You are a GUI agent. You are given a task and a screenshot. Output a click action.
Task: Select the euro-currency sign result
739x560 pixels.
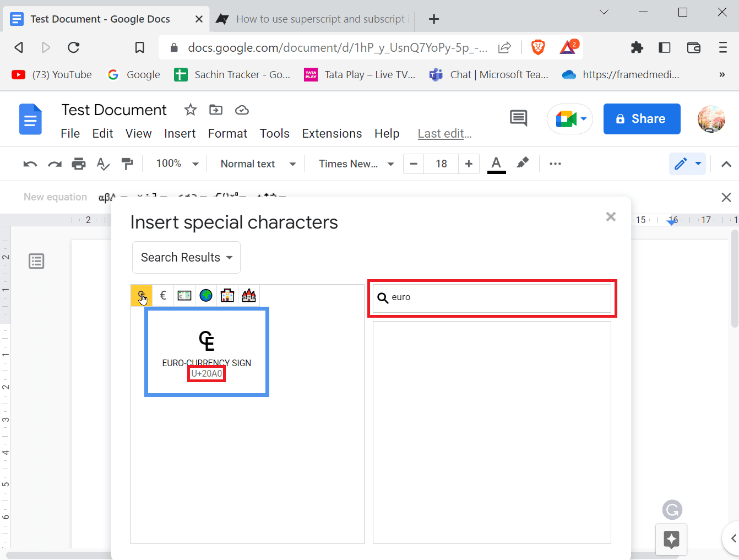142,296
